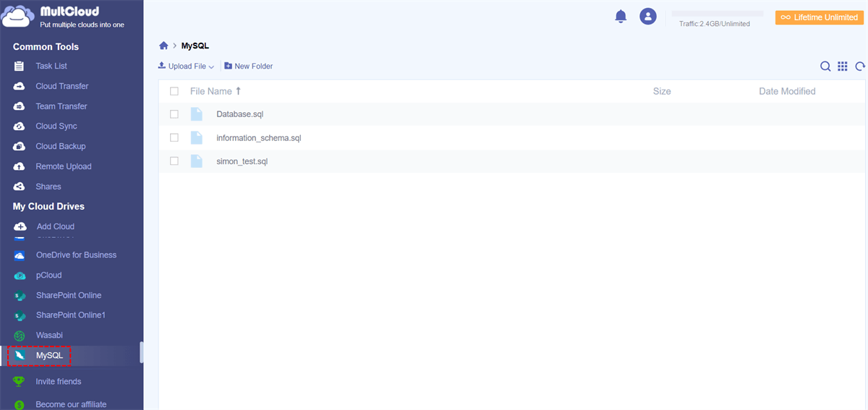The image size is (868, 410).
Task: Open SharePoint Online drive
Action: tap(69, 295)
